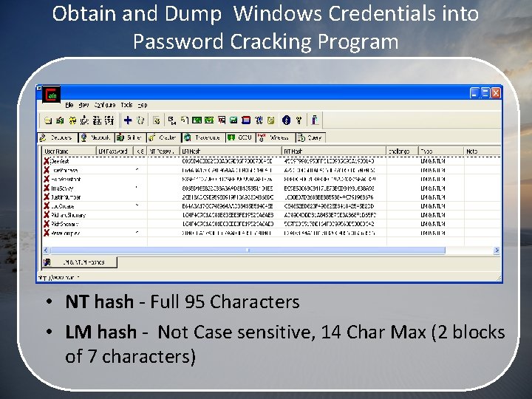Sort by the NT Hash column header

pyautogui.click(x=334, y=151)
